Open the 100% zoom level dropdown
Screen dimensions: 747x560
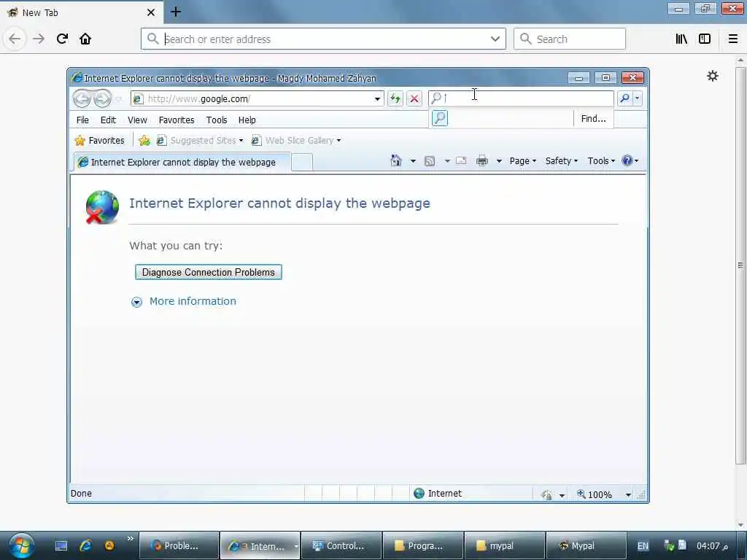click(628, 495)
